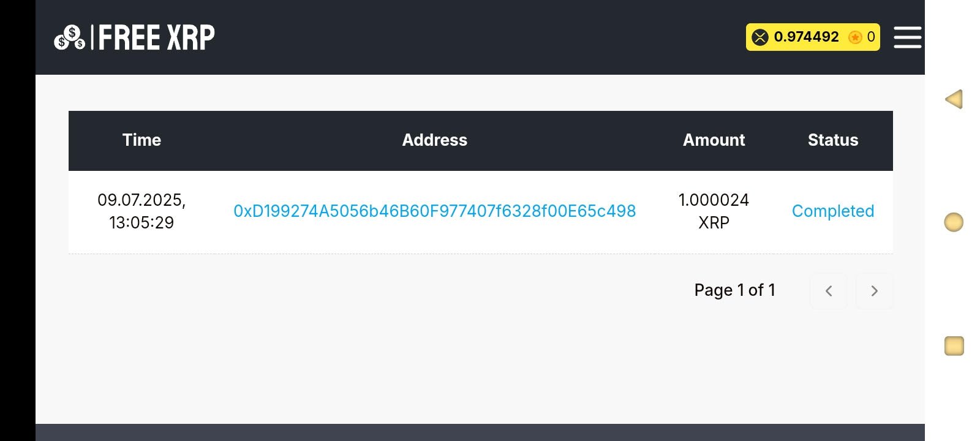Go to the previous page arrow
Screen dimensions: 980x441
click(x=829, y=291)
